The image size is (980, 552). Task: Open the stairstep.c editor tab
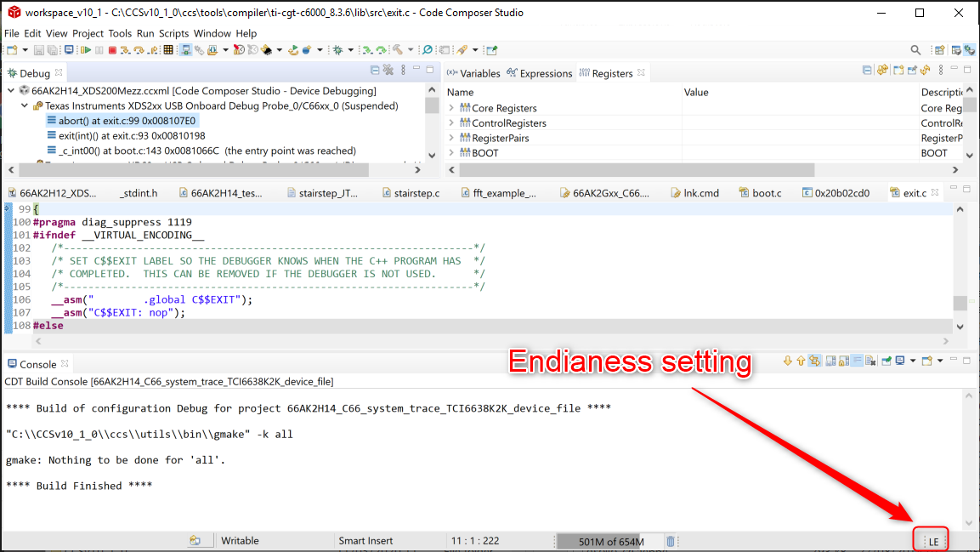pyautogui.click(x=411, y=193)
